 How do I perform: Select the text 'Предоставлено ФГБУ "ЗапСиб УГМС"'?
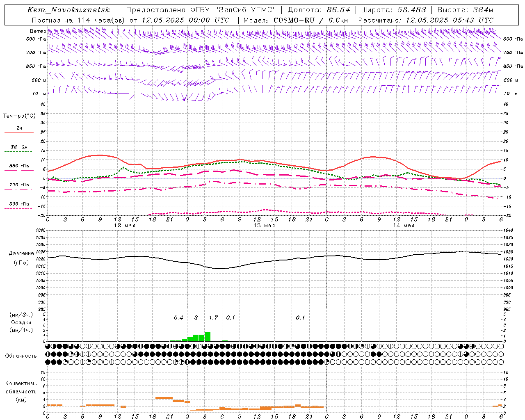pyautogui.click(x=201, y=10)
